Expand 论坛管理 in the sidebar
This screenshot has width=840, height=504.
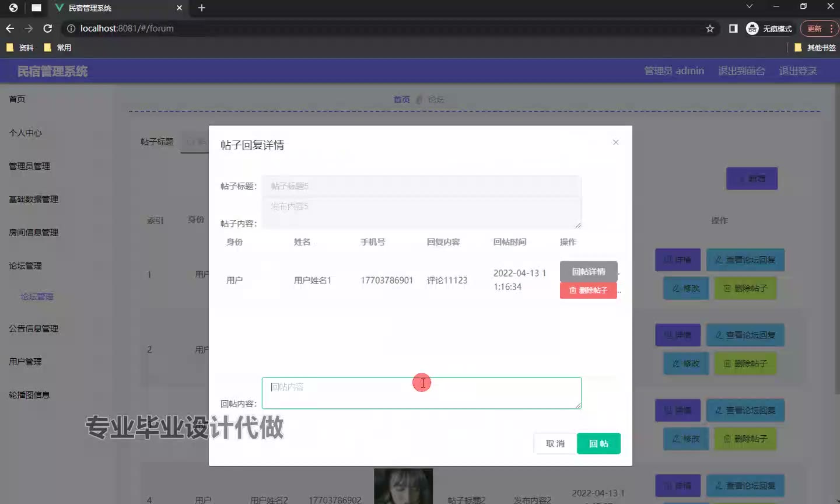click(x=26, y=266)
